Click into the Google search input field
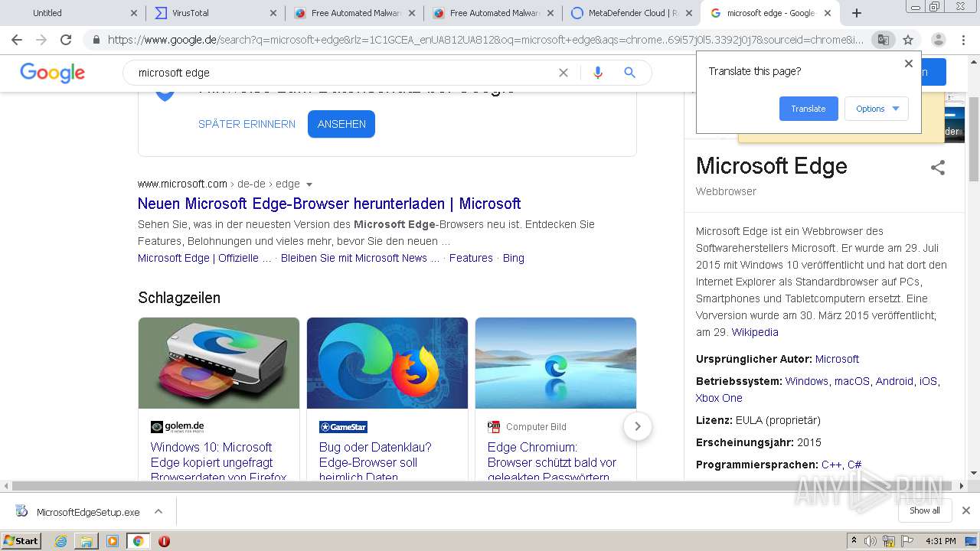980x551 pixels. (x=345, y=73)
